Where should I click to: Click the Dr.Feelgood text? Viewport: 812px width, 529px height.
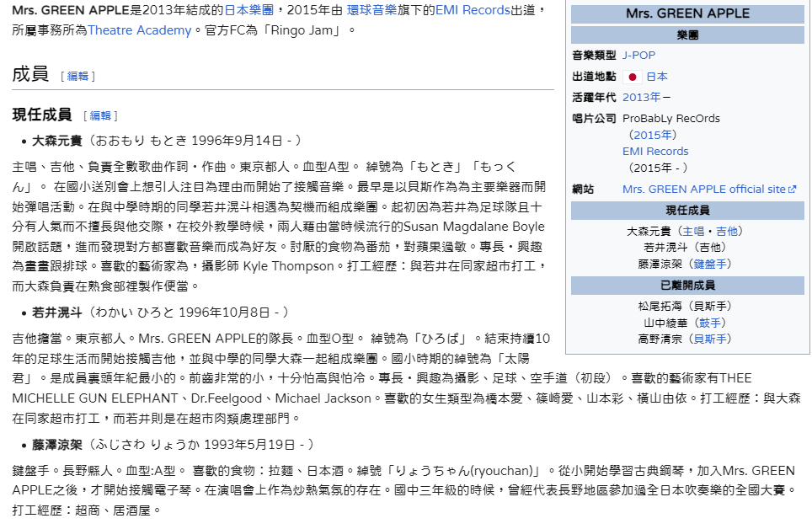(x=227, y=398)
